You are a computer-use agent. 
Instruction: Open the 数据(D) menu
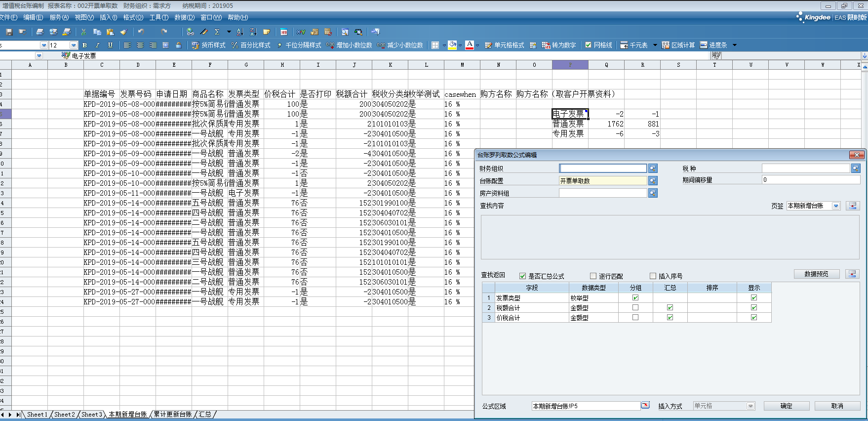184,17
